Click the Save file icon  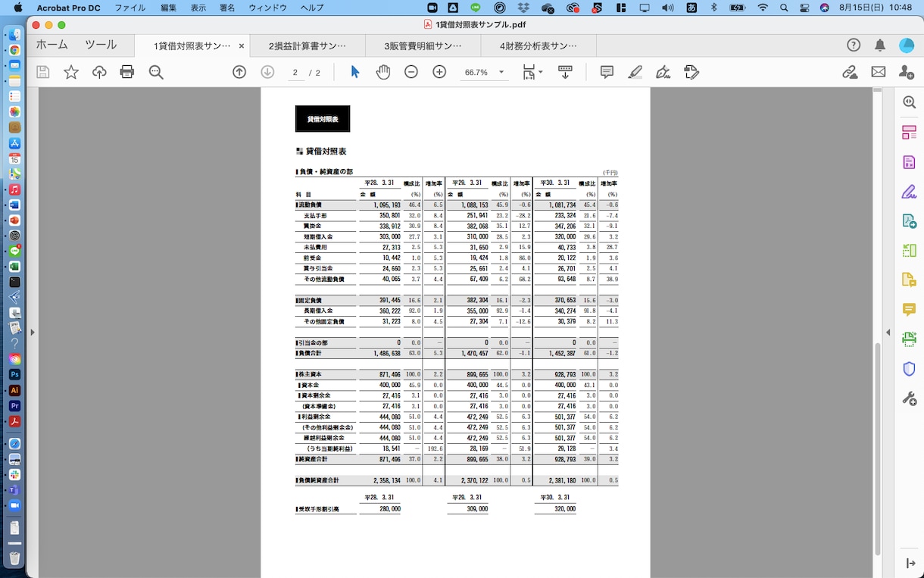click(x=43, y=72)
